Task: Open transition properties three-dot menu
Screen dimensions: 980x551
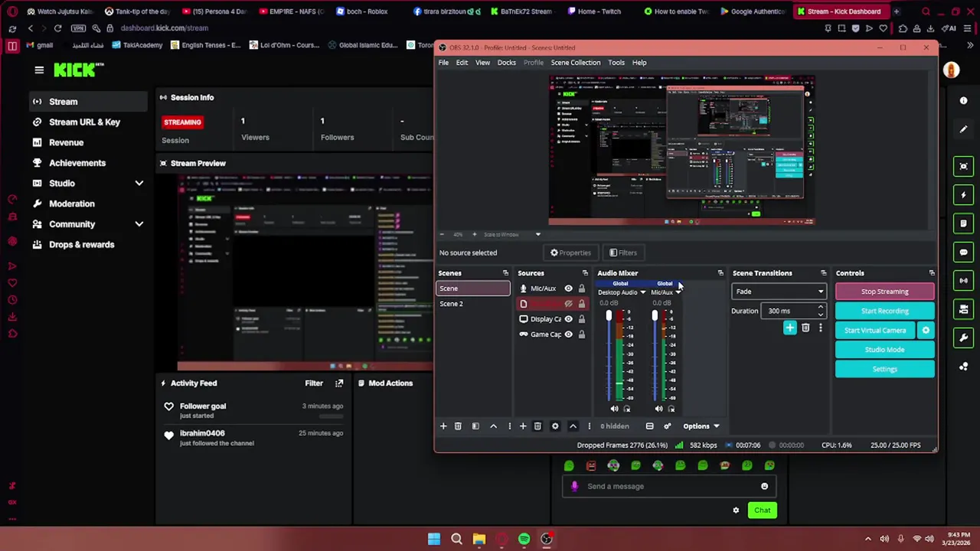Action: pyautogui.click(x=820, y=328)
